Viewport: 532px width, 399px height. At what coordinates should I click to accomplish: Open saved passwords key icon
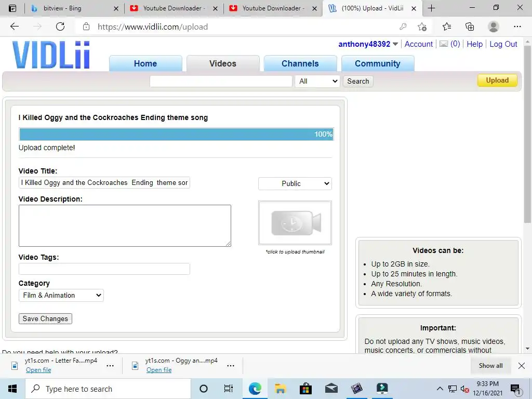(x=403, y=26)
